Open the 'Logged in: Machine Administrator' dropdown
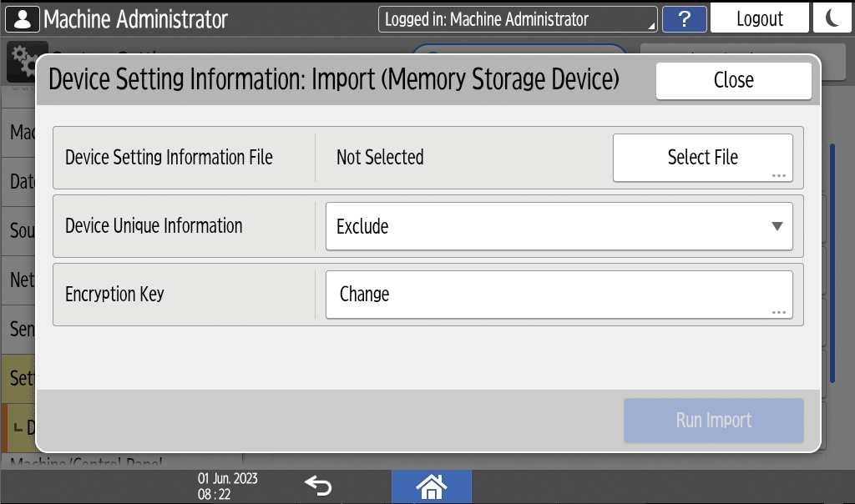The width and height of the screenshot is (855, 504). click(x=518, y=19)
